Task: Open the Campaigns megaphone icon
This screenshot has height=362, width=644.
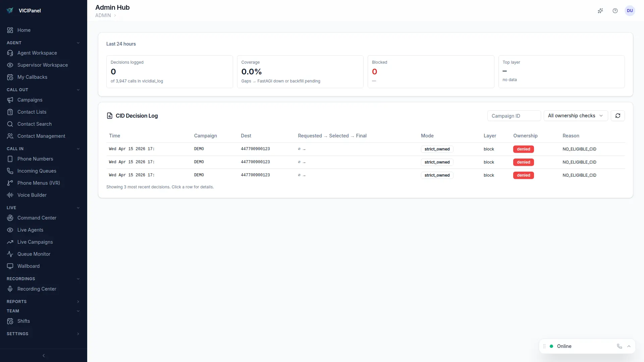Action: 10,100
